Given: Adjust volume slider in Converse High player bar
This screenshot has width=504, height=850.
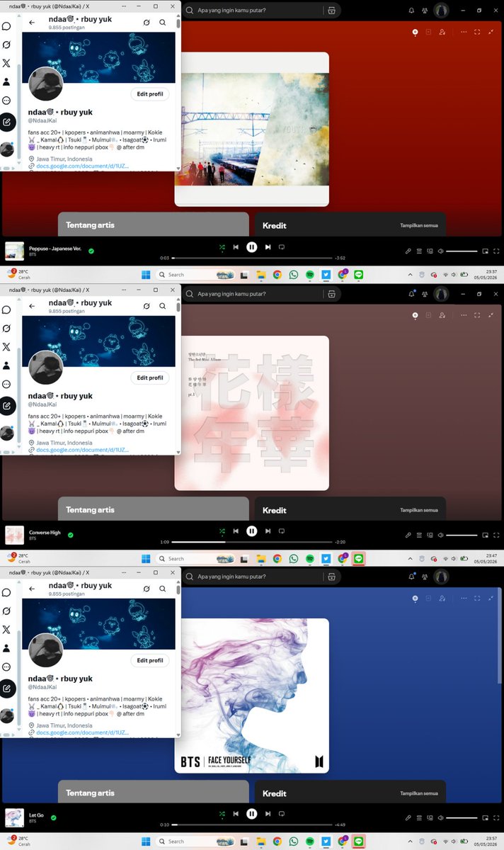Looking at the screenshot, I should [x=462, y=535].
